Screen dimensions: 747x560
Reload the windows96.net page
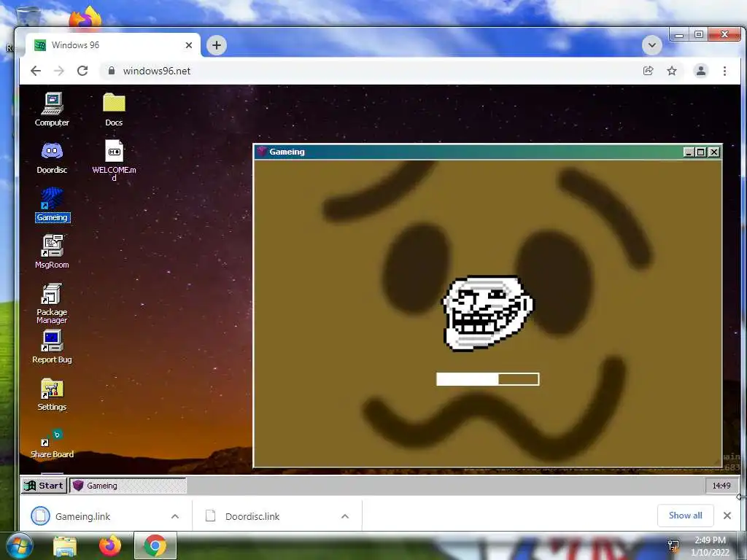[82, 71]
